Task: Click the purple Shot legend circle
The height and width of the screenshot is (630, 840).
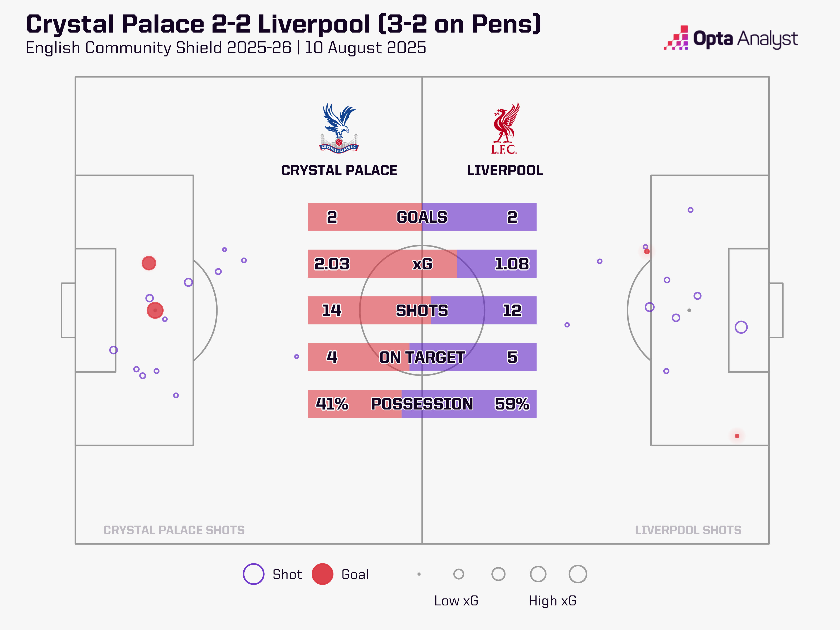Action: [253, 574]
